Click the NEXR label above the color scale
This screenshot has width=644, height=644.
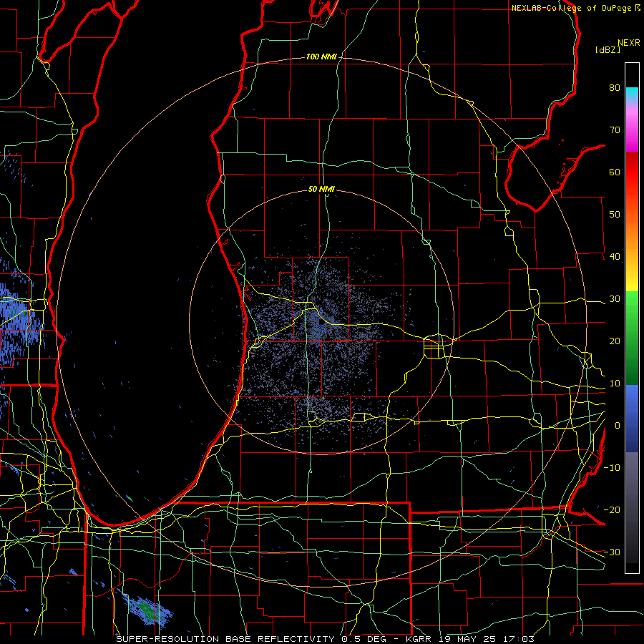[628, 43]
